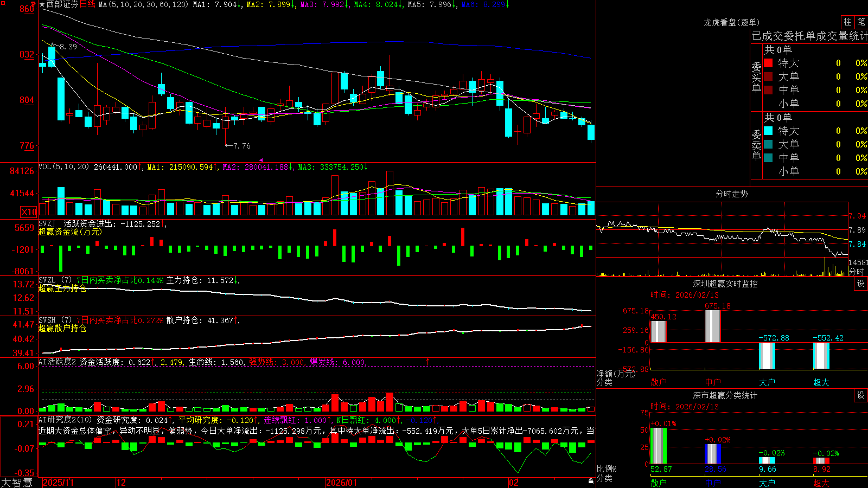Click the red 特大 buy-order swatch
This screenshot has height=488, width=868.
(768, 63)
